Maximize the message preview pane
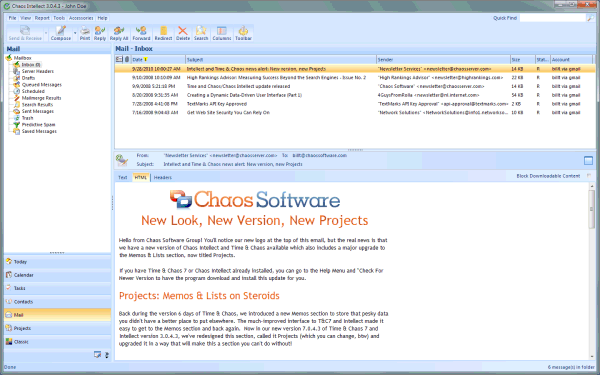 [x=589, y=160]
